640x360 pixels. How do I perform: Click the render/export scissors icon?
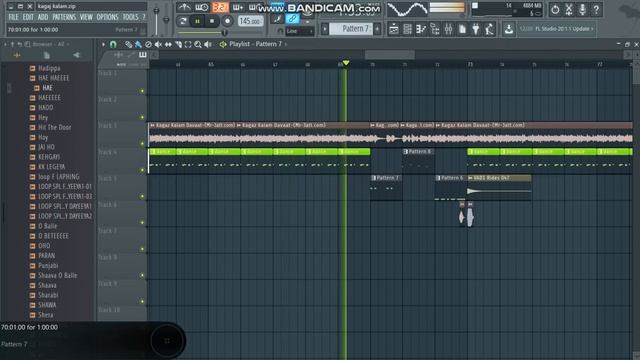coord(569,9)
